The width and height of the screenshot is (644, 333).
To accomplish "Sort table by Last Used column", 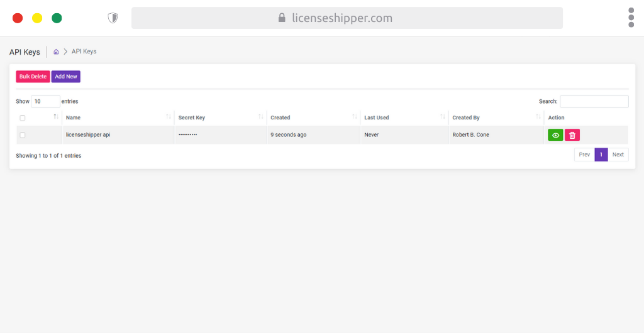I will [x=443, y=117].
